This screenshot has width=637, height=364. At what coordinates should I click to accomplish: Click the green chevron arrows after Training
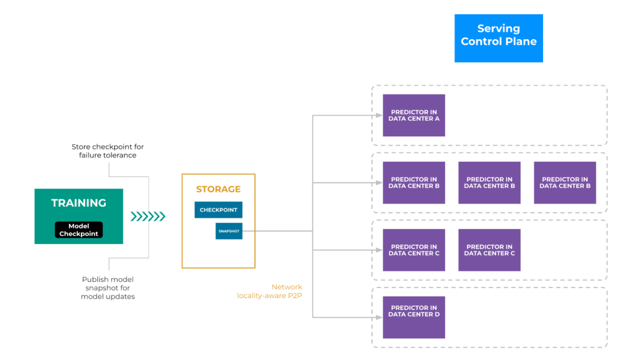pos(148,217)
